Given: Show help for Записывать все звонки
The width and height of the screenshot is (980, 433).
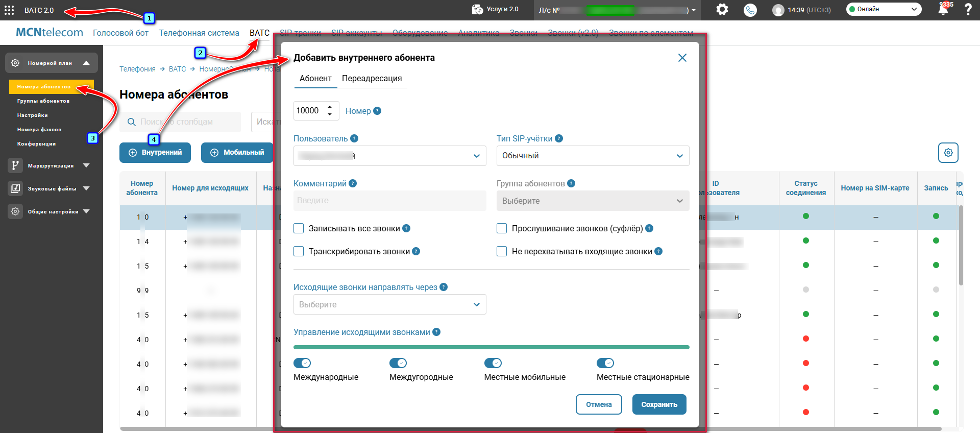Looking at the screenshot, I should point(406,228).
